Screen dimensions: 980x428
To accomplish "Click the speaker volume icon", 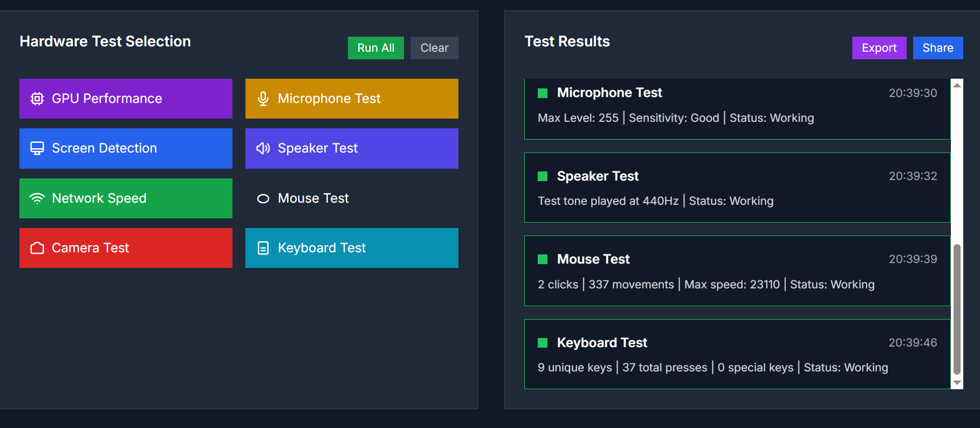I will (x=263, y=148).
